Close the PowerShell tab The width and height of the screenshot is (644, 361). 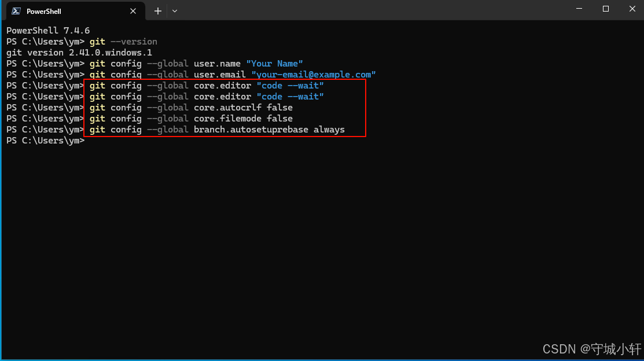click(133, 11)
